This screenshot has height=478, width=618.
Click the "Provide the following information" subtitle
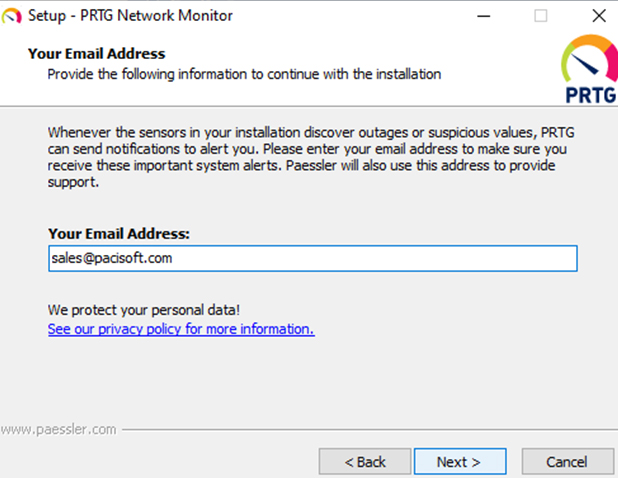click(x=244, y=74)
